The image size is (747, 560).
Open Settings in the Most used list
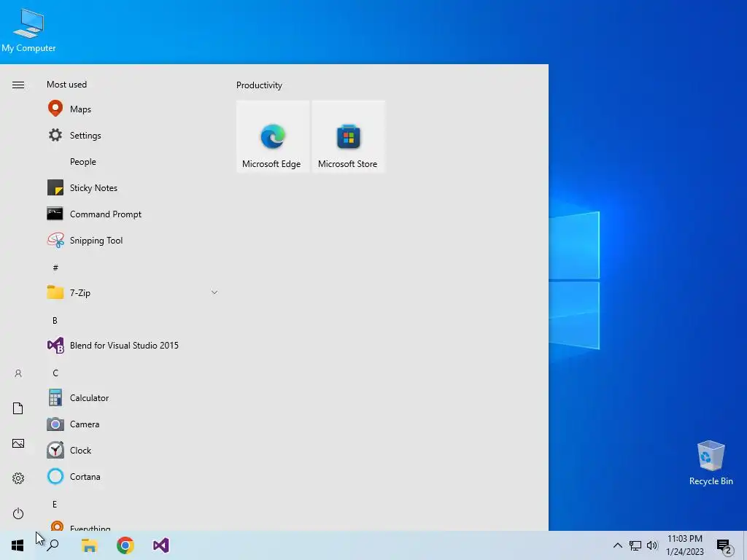(x=133, y=135)
